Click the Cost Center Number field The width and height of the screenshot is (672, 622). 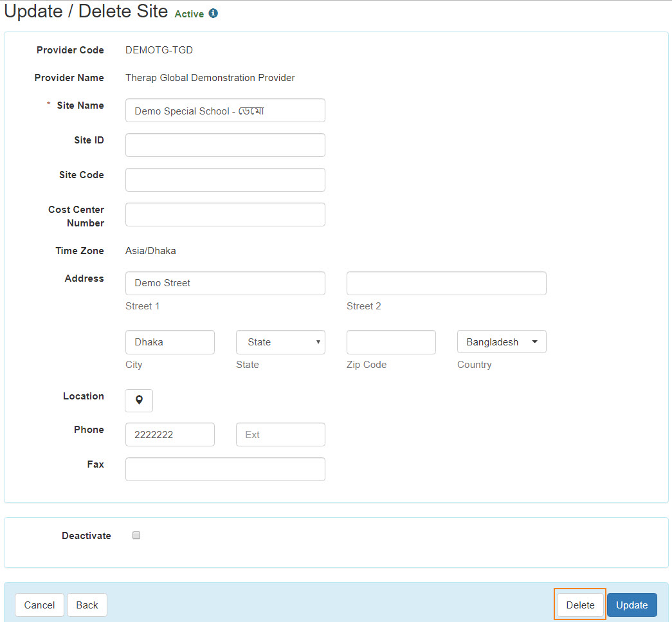tap(225, 214)
